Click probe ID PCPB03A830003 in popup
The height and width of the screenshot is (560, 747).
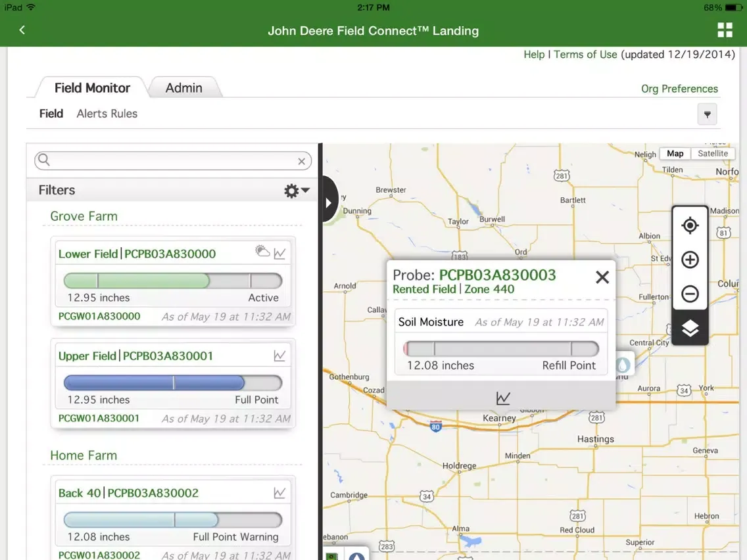click(497, 275)
